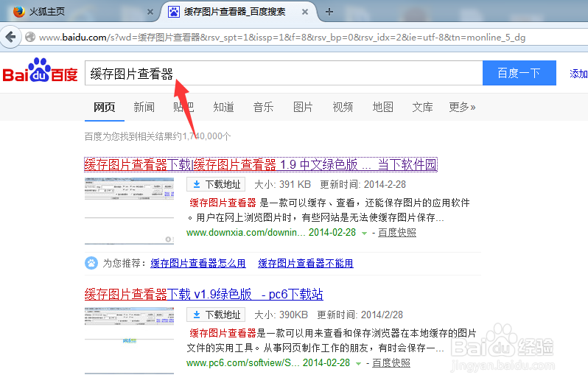Switch to the 火狐主页 tab
This screenshot has width=588, height=386.
(x=83, y=12)
